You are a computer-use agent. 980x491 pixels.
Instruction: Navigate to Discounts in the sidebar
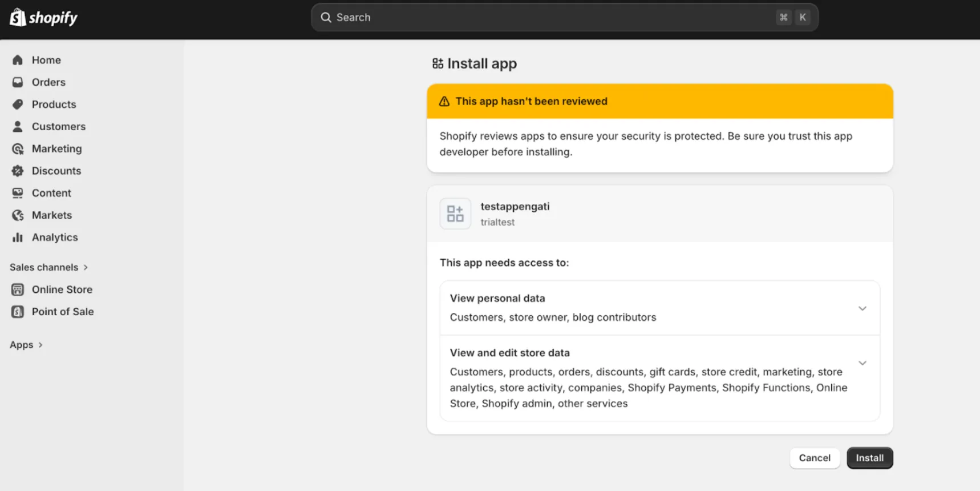click(x=56, y=171)
